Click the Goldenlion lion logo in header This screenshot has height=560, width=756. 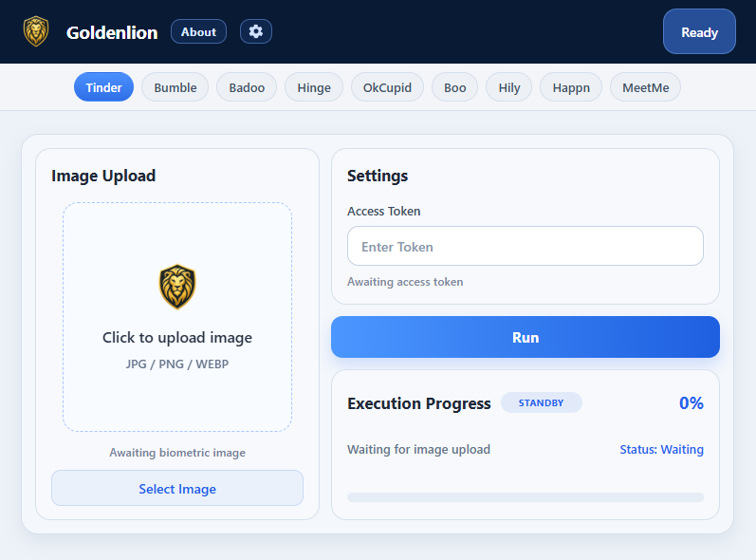click(36, 31)
